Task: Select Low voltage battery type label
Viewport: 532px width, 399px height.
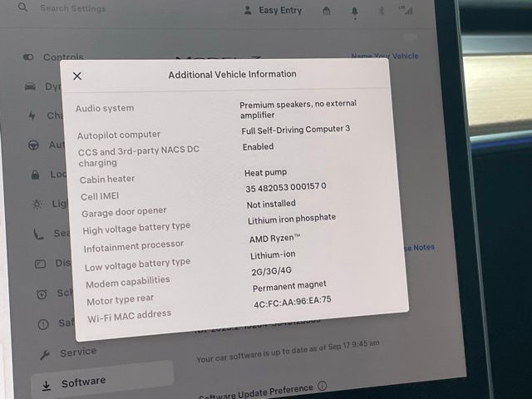Action: click(137, 264)
